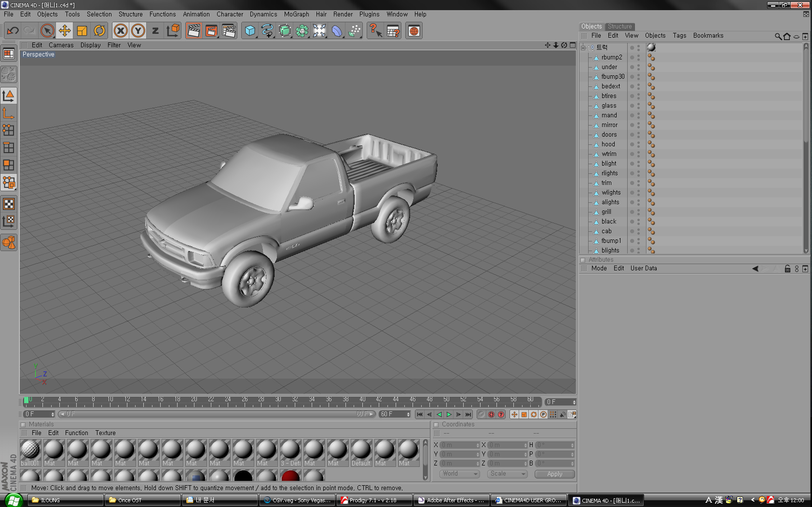
Task: Play the animation forward
Action: point(449,414)
